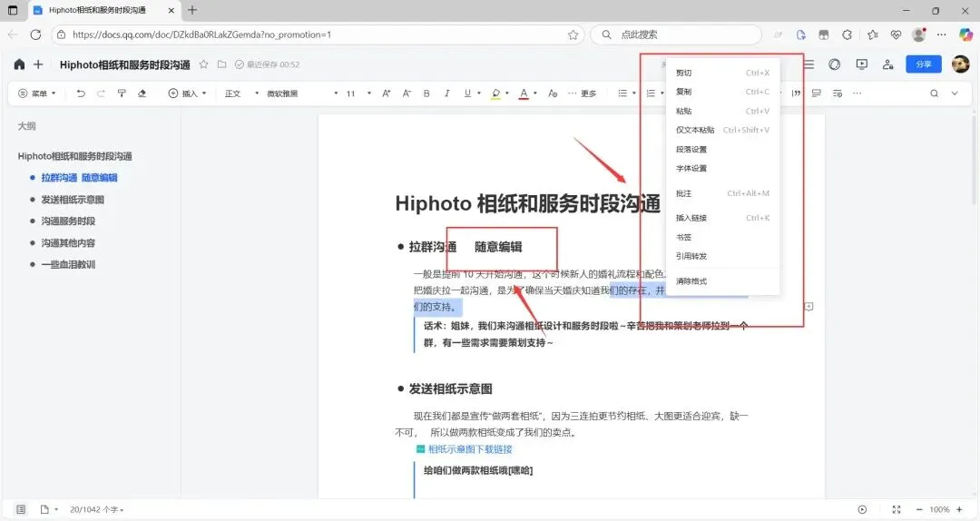The height and width of the screenshot is (521, 980).
Task: Go to the docs home icon
Action: click(19, 64)
